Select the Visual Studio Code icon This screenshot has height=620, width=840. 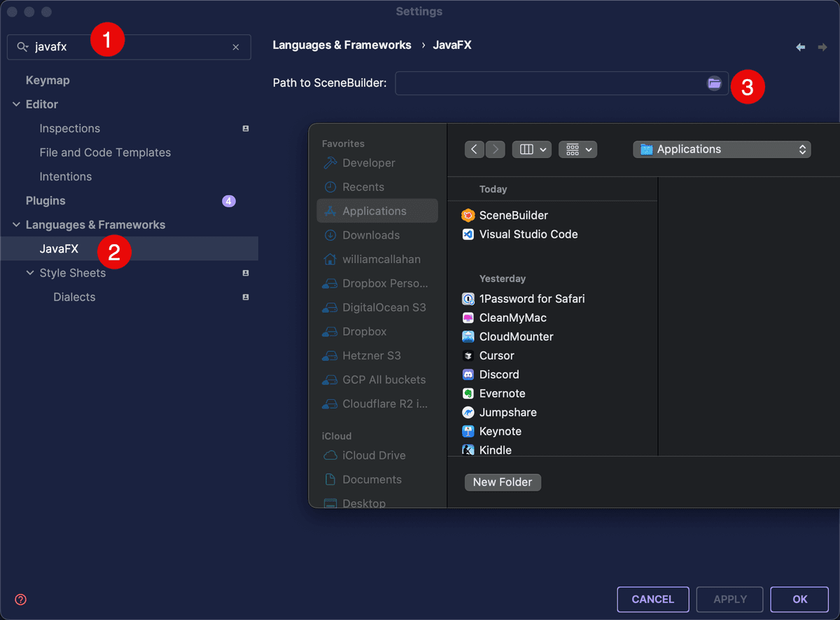(468, 234)
